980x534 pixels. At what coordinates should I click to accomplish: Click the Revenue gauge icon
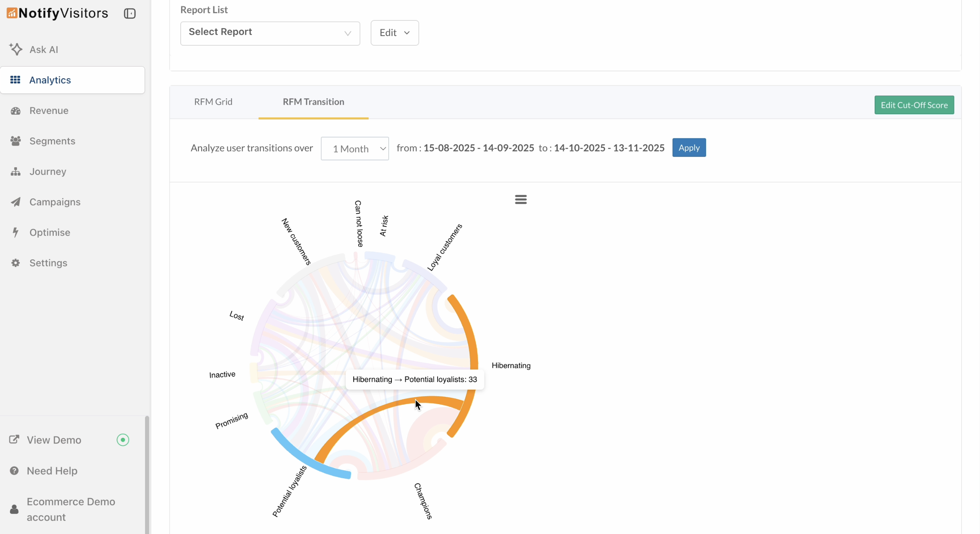16,111
